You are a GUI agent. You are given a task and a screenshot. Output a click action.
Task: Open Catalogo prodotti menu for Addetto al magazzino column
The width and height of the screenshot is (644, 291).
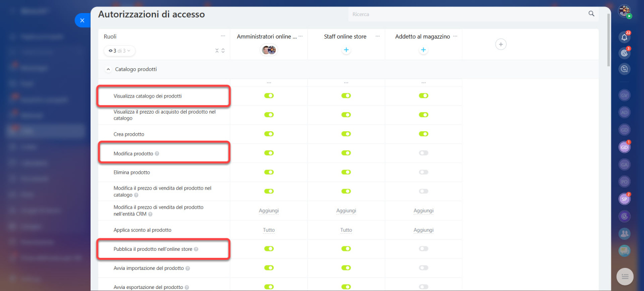pos(423,82)
